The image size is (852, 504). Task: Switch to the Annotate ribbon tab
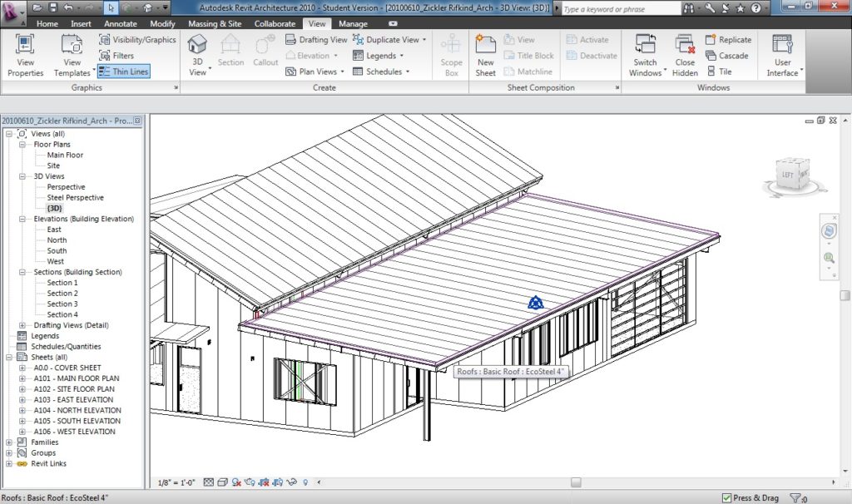120,24
